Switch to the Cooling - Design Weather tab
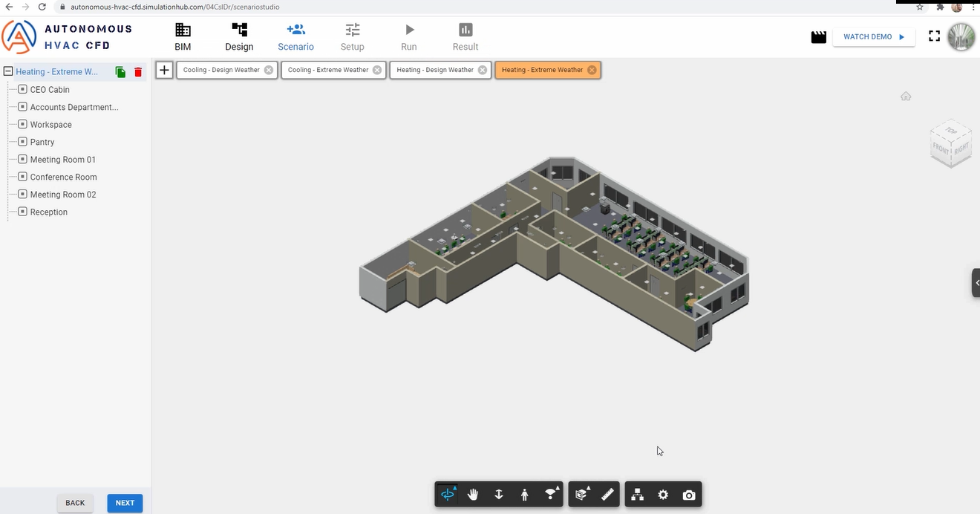Screen dimensions: 980x514 point(221,70)
